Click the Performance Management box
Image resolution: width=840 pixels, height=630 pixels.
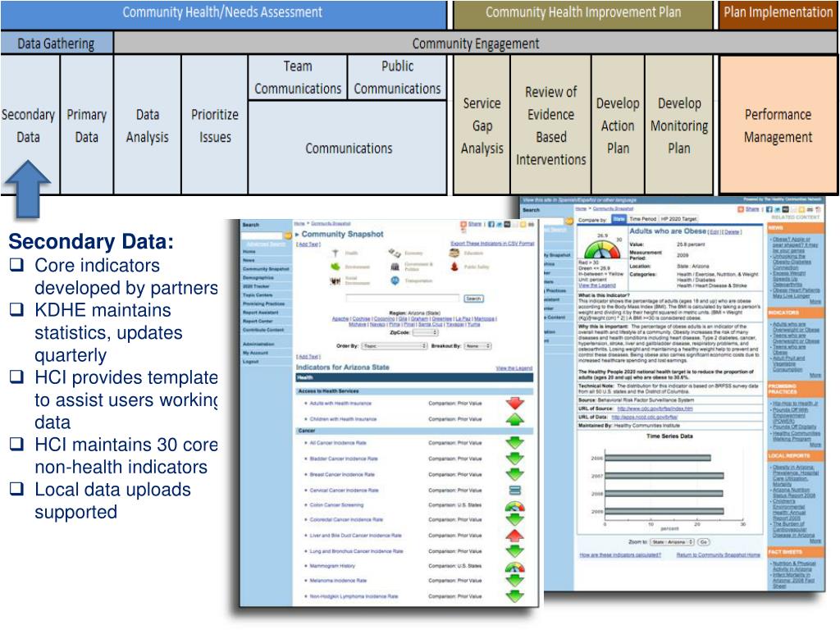(x=778, y=125)
